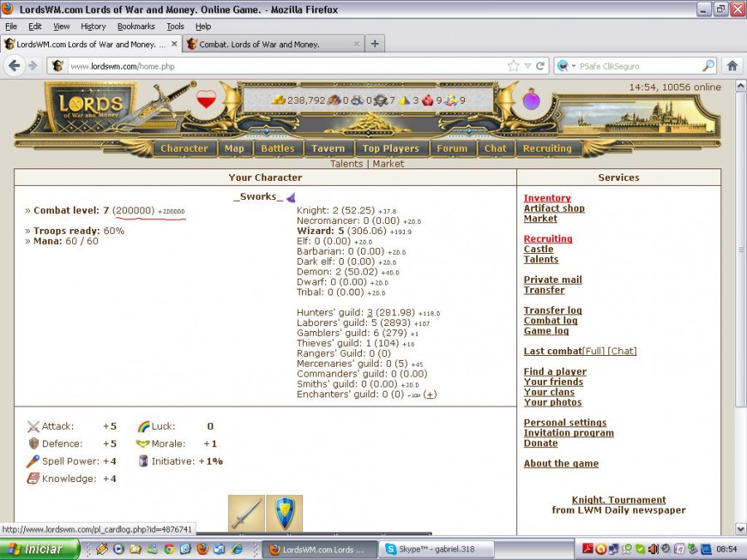The width and height of the screenshot is (747, 560).
Task: Click the Find a player link
Action: coord(555,372)
